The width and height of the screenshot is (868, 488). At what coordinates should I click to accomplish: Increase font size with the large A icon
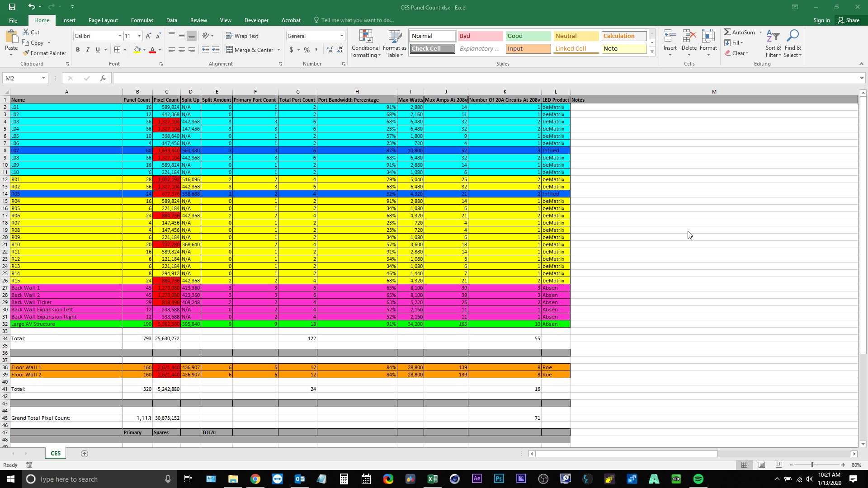(x=148, y=36)
